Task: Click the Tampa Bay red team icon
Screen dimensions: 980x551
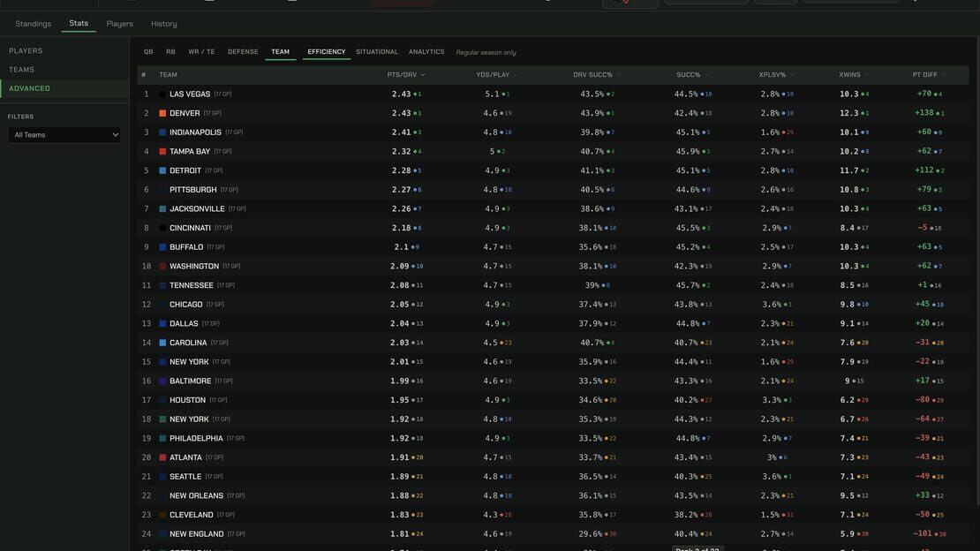Action: 162,151
